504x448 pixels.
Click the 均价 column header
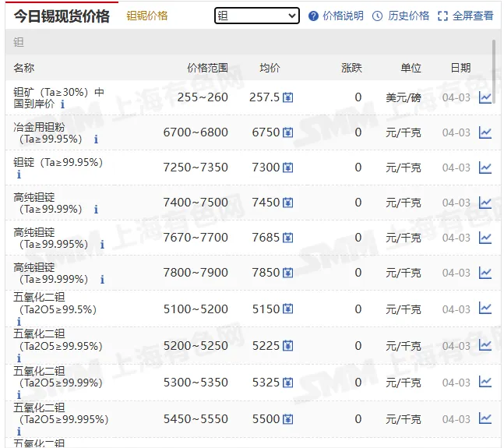(x=270, y=68)
